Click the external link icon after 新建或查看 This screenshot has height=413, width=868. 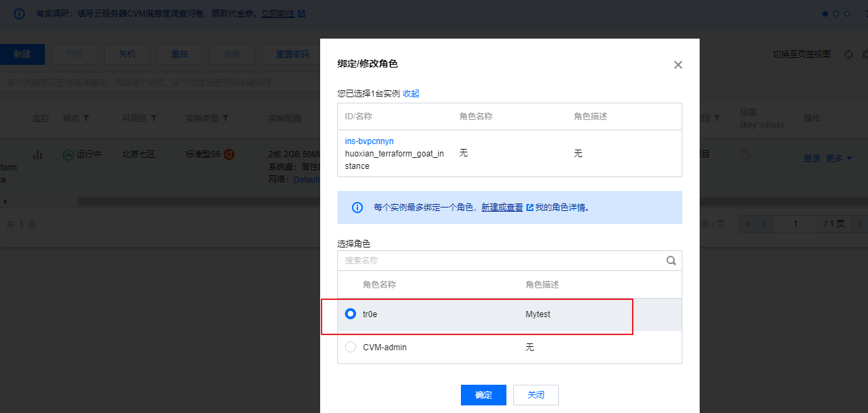(530, 207)
